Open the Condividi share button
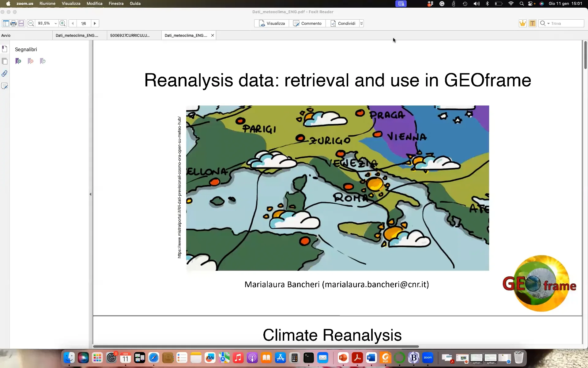The width and height of the screenshot is (588, 368). (343, 23)
